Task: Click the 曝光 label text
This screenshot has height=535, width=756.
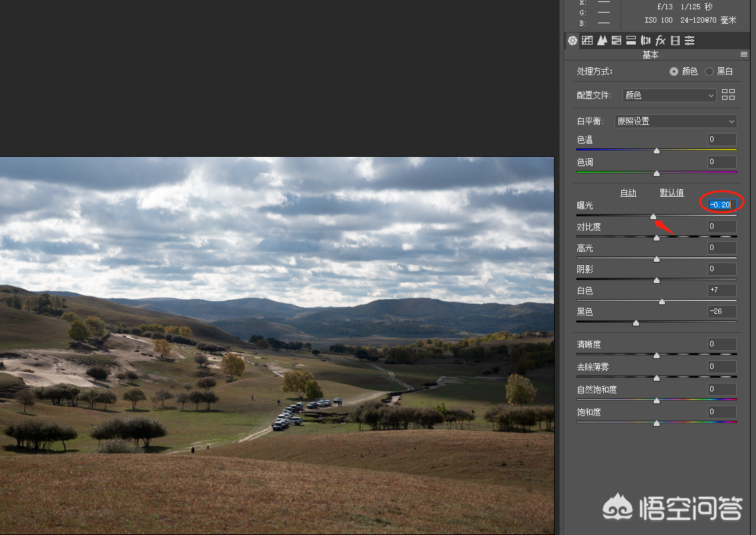Action: [585, 205]
